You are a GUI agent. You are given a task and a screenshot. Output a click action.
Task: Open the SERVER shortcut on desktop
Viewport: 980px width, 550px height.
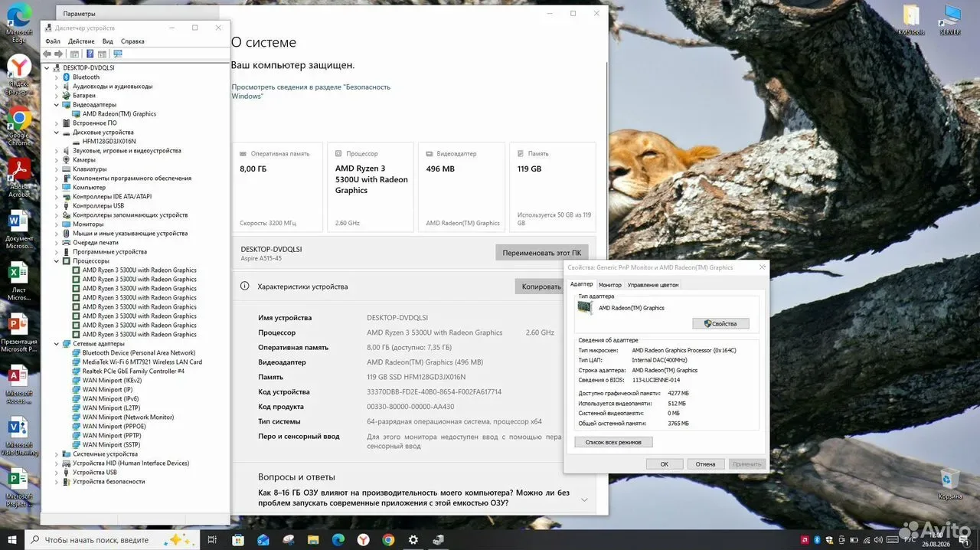click(x=951, y=19)
